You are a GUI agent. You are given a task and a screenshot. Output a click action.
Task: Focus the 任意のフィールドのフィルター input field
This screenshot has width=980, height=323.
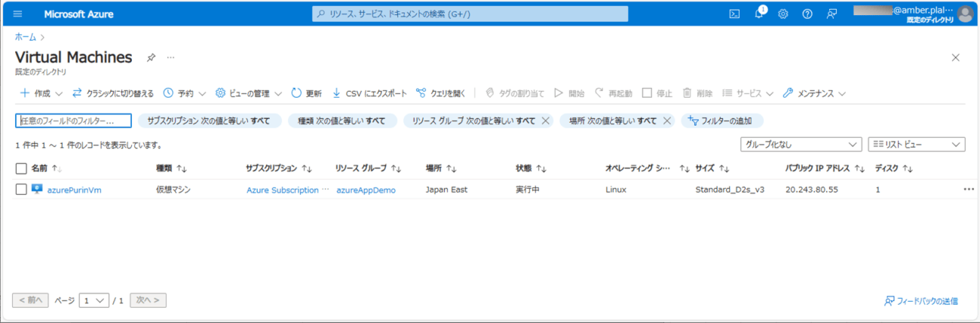click(x=73, y=120)
